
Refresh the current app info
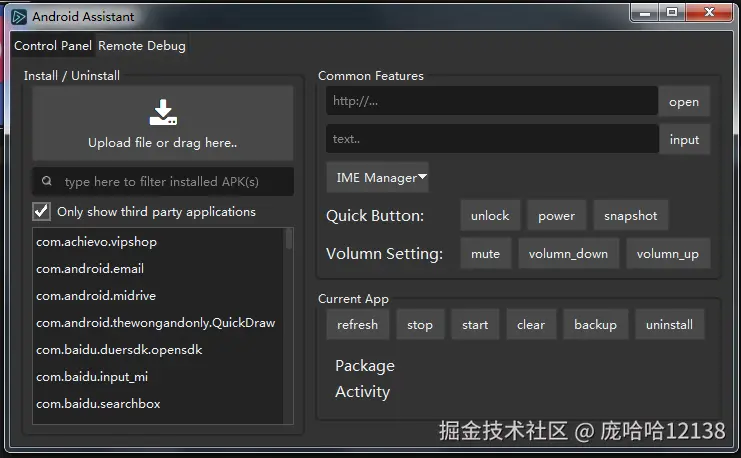pos(358,325)
